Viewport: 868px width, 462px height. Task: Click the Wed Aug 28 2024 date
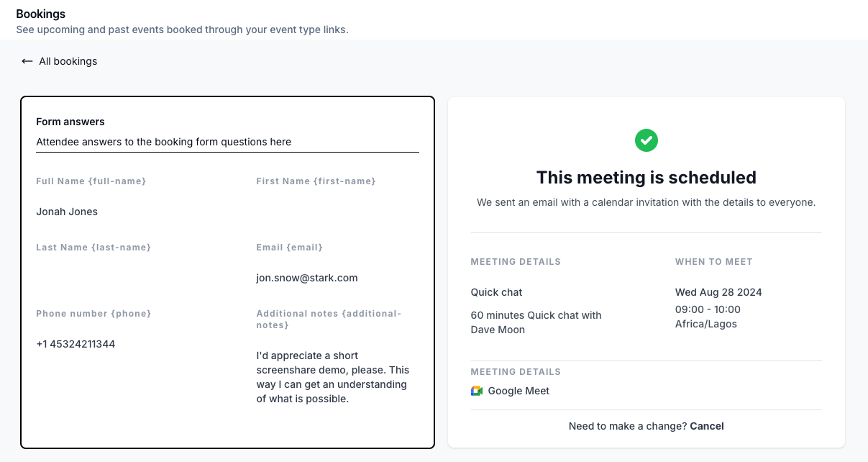click(x=718, y=292)
